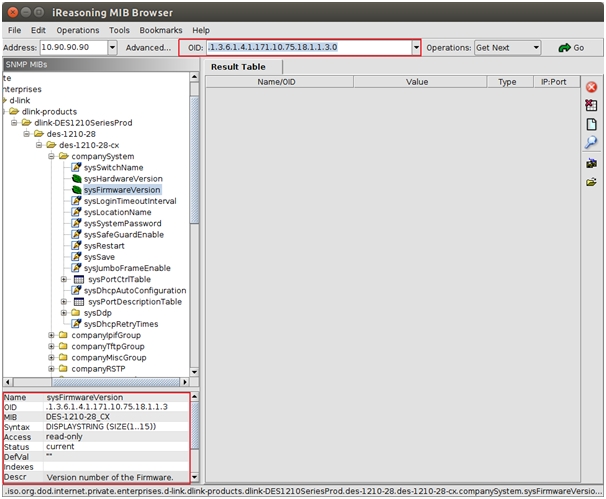Expand the sysPortDescriptionTable node
The image size is (606, 499).
click(x=64, y=301)
